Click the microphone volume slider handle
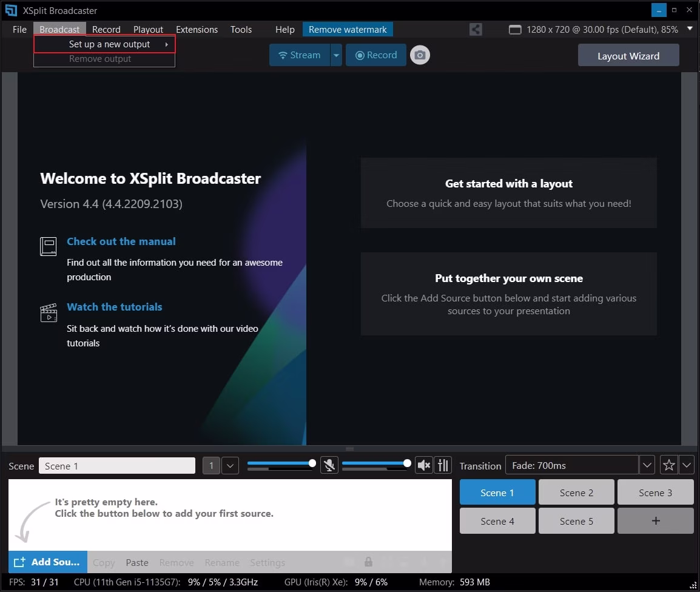 click(x=312, y=463)
